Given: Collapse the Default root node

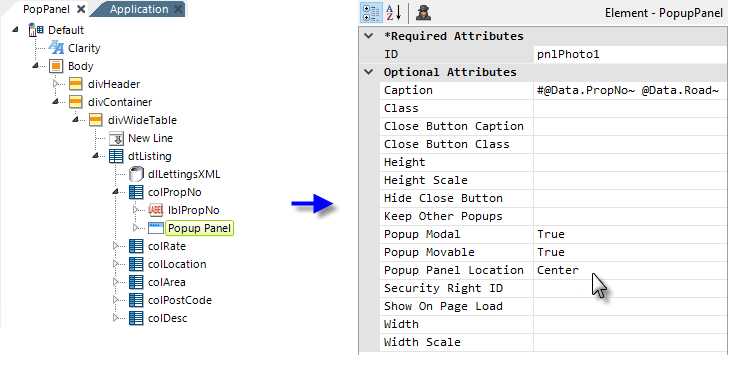Looking at the screenshot, I should pyautogui.click(x=15, y=29).
